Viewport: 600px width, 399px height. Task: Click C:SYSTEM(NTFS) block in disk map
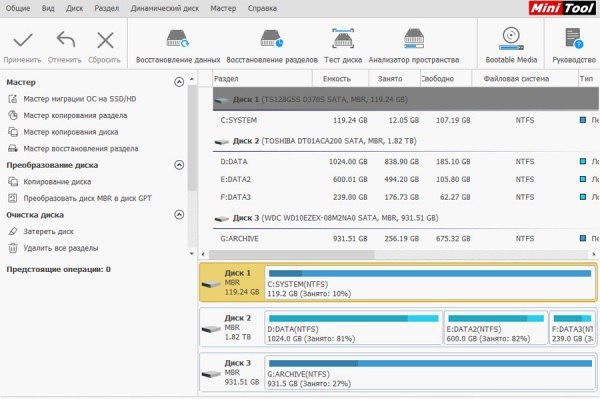tap(430, 283)
